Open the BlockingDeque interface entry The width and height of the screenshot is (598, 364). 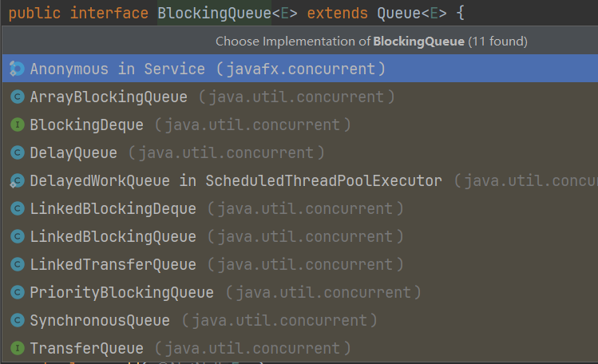(x=86, y=125)
